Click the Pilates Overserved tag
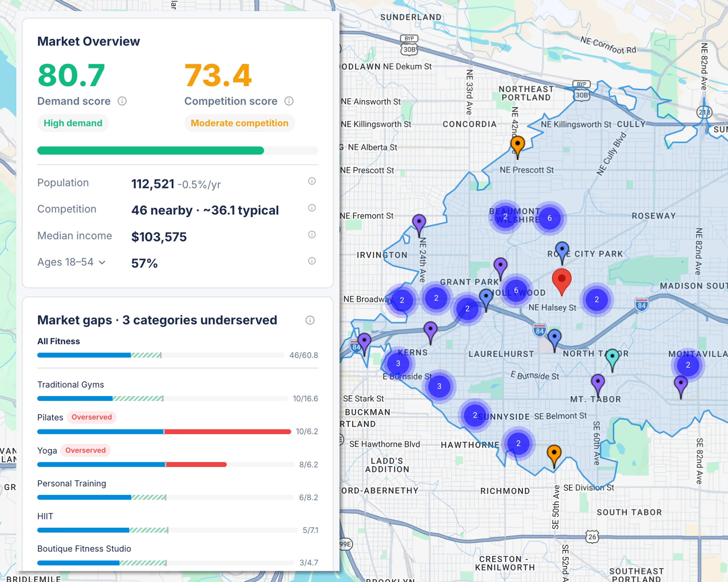The image size is (728, 582). coord(91,417)
